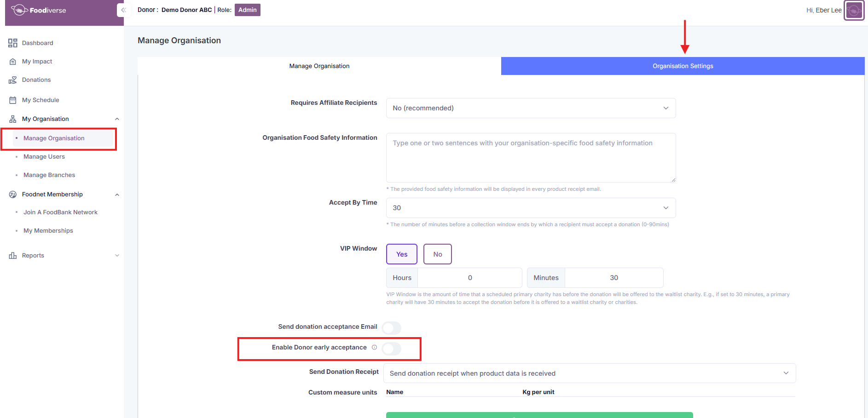Open user profile avatar in header
868x418 pixels.
[854, 11]
